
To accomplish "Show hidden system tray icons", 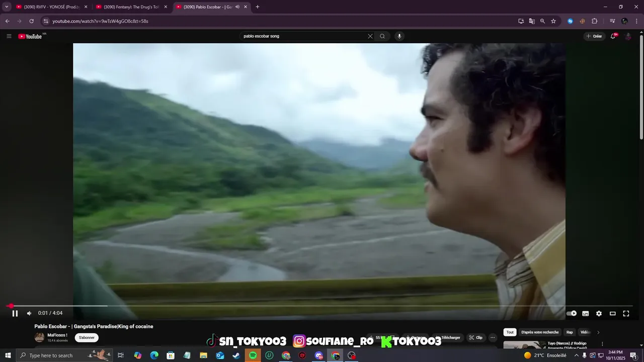I will (x=577, y=355).
